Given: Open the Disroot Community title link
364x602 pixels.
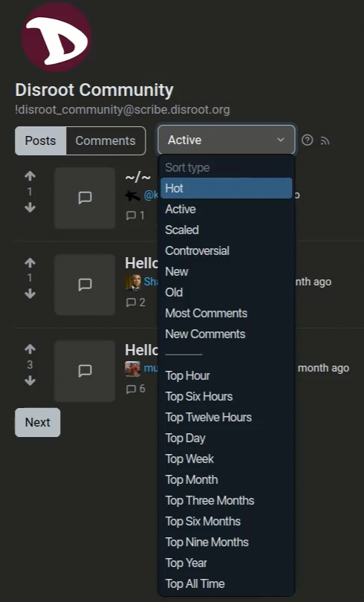Looking at the screenshot, I should [x=94, y=90].
